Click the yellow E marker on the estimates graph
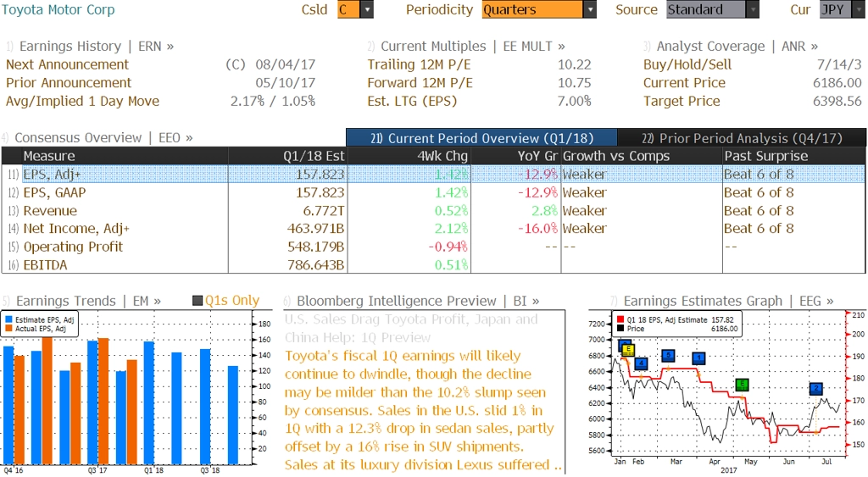Screen dimensions: 868x477 pos(627,350)
